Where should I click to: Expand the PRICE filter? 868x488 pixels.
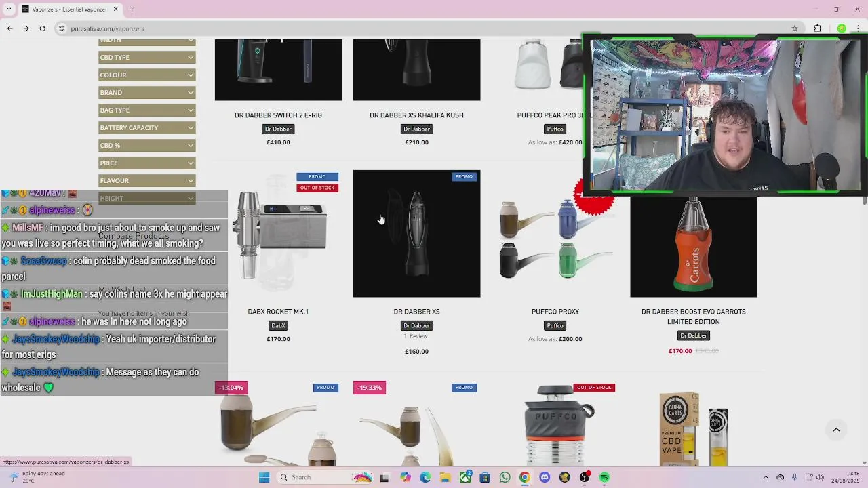pos(146,163)
